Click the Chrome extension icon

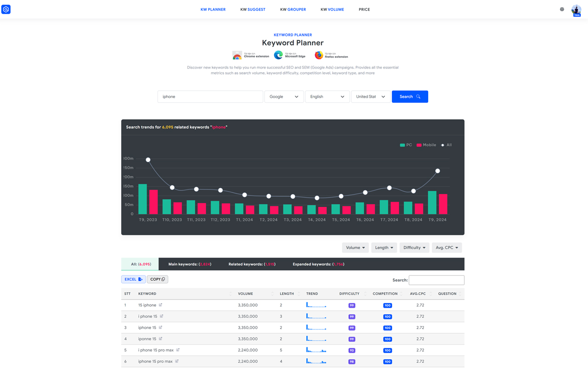237,55
